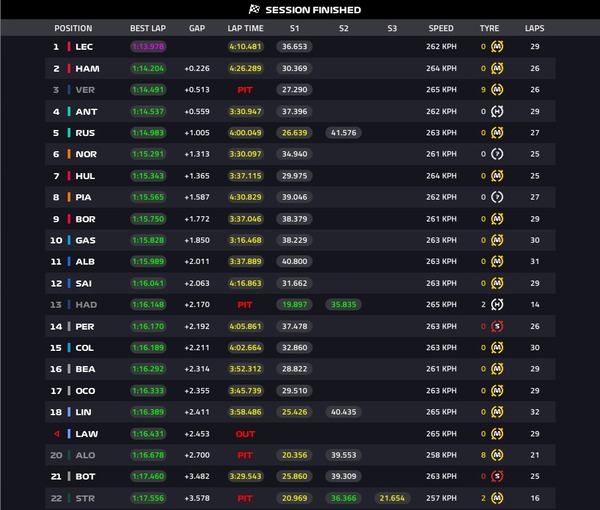This screenshot has height=510, width=600.
Task: Click ALB's S1 time 40.800
Action: tap(294, 261)
